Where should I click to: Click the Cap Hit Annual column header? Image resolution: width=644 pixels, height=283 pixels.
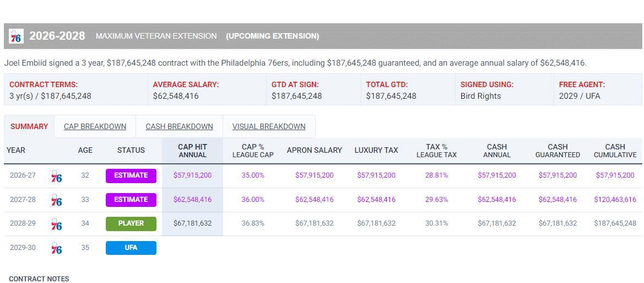(x=192, y=151)
